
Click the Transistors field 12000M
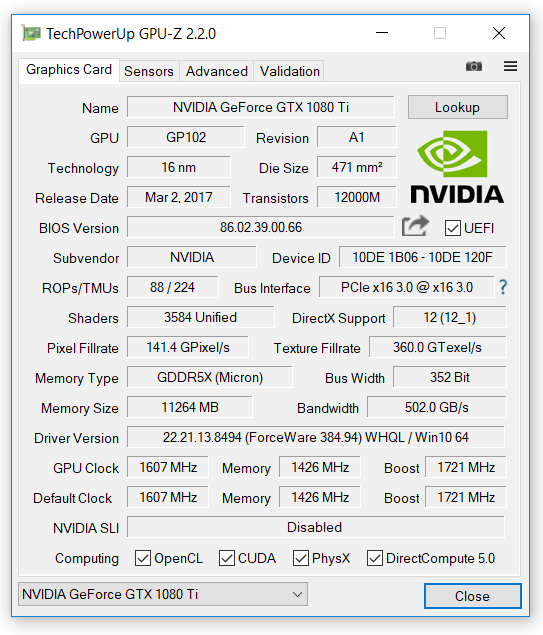(356, 197)
